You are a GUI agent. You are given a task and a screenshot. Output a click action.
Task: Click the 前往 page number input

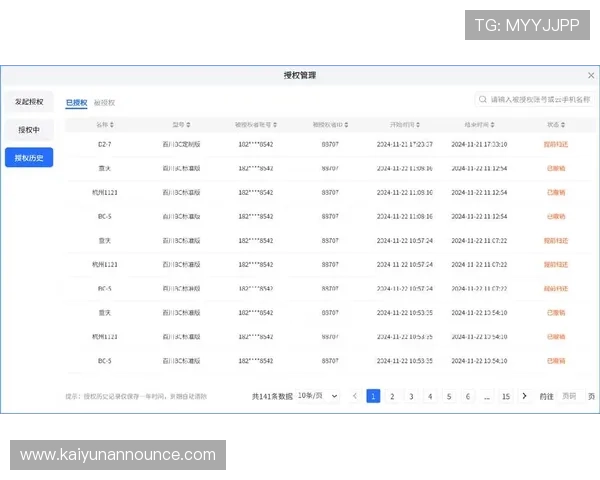pyautogui.click(x=571, y=396)
